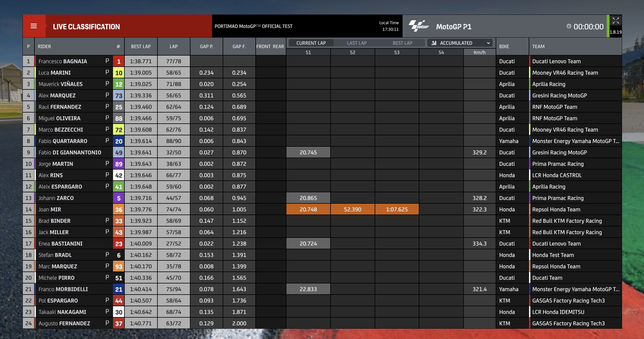644x339 pixels.
Task: Select rider Fabio DI GIANNANTONIO
Action: coord(70,152)
